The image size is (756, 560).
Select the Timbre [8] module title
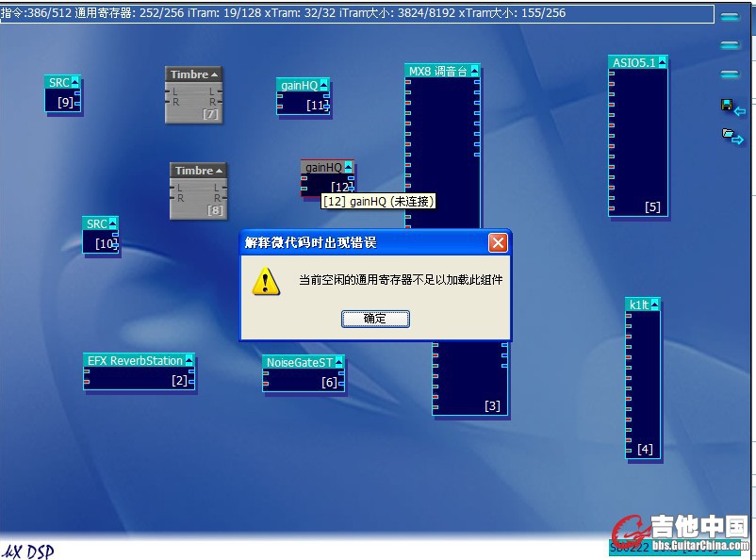pyautogui.click(x=193, y=171)
